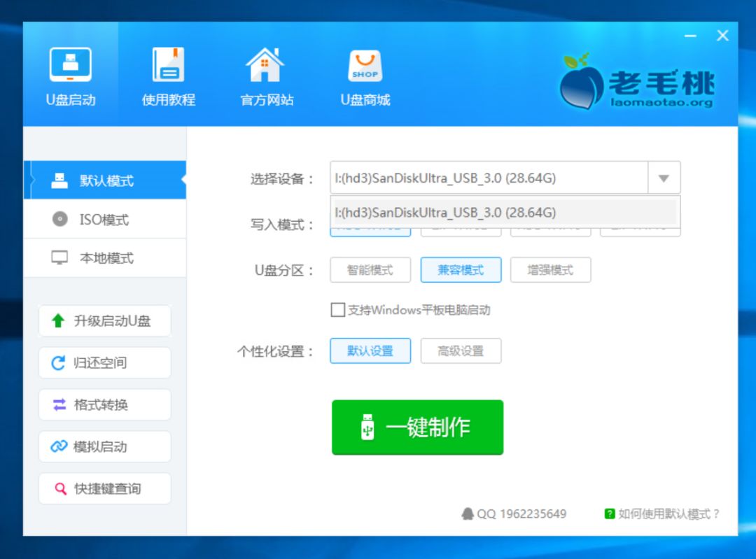Select the 归还空间 reclaim space icon
Image resolution: width=756 pixels, height=559 pixels.
point(104,362)
